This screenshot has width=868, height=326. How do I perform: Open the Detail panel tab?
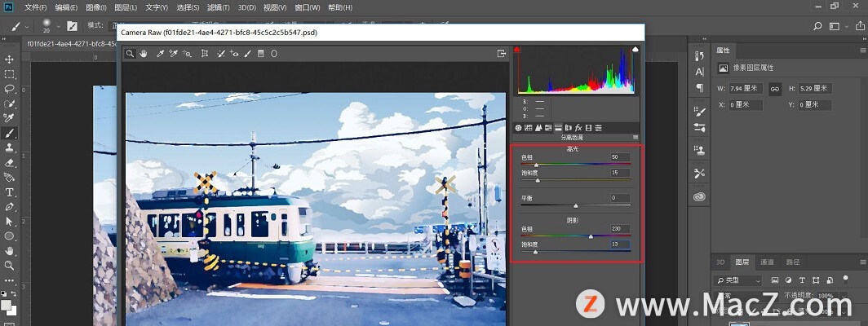538,128
